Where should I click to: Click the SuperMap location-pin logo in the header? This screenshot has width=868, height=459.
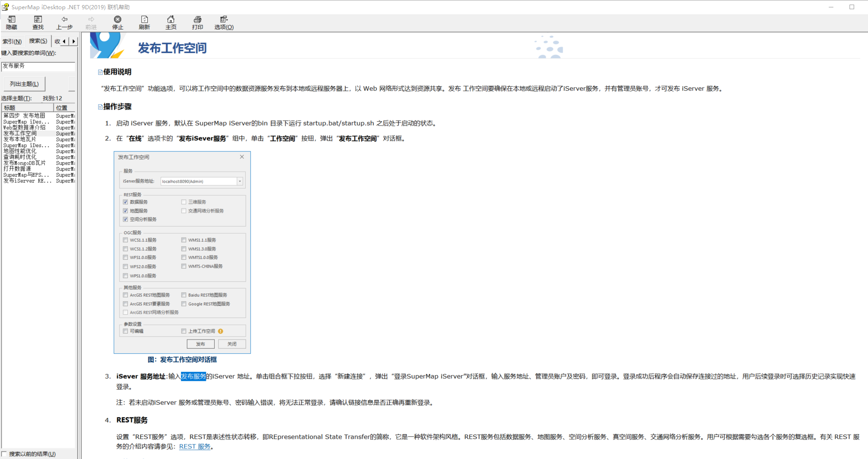click(107, 45)
